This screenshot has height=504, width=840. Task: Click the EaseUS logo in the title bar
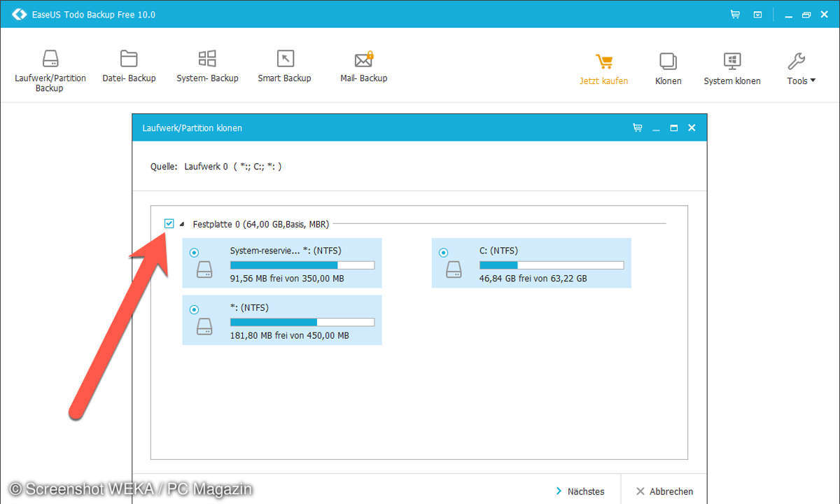coord(19,14)
